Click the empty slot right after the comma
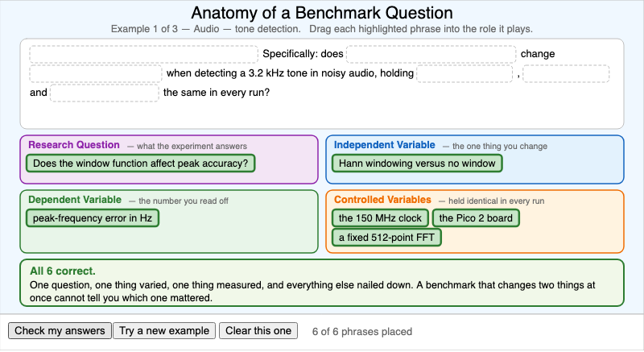Image resolution: width=644 pixels, height=352 pixels. [x=566, y=73]
